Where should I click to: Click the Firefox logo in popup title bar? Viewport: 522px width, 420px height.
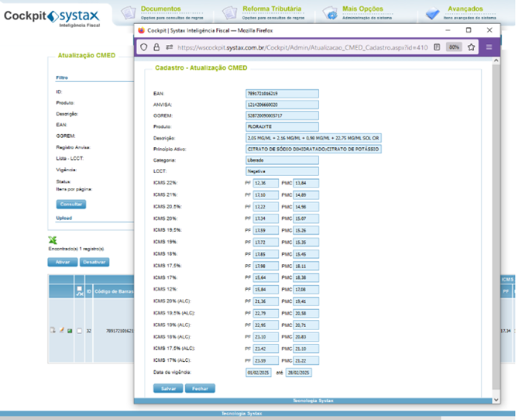click(x=141, y=30)
